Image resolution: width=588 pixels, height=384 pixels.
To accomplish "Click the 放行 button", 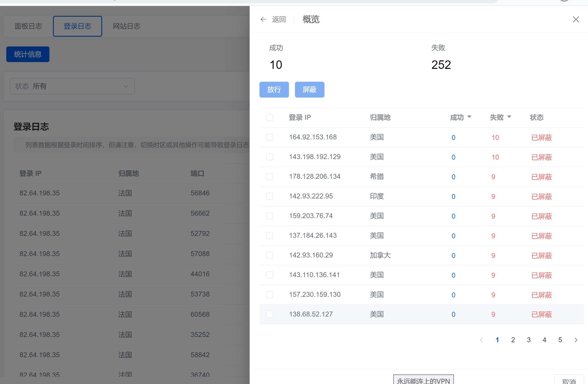I will click(x=274, y=90).
